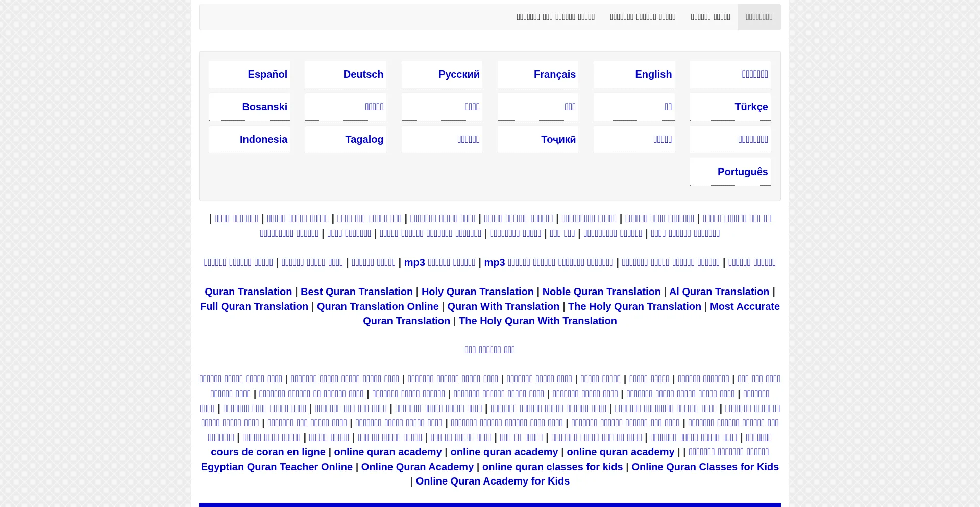The width and height of the screenshot is (980, 507).
Task: Click the Online Quran Academy for Kids link
Action: click(x=492, y=481)
